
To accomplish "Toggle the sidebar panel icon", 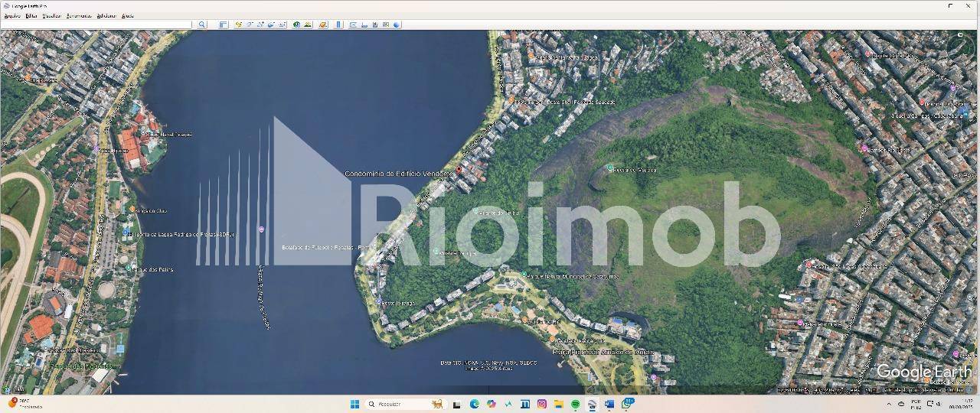I will pos(224,24).
